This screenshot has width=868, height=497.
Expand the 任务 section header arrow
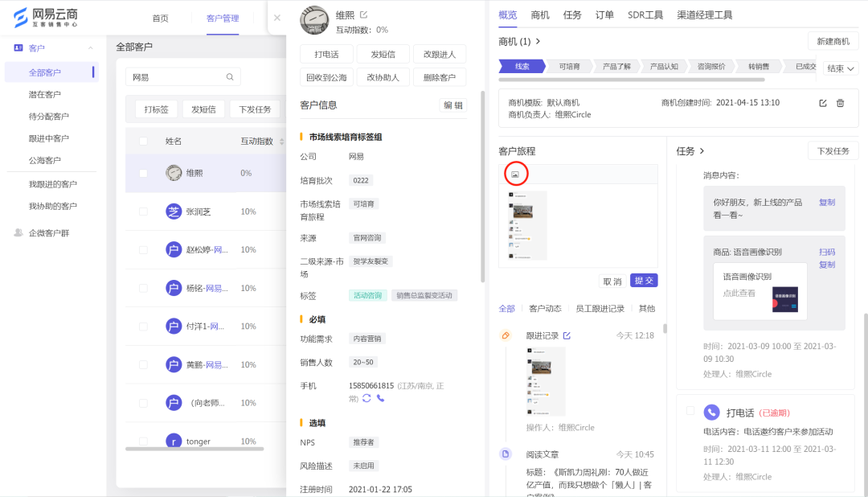702,151
